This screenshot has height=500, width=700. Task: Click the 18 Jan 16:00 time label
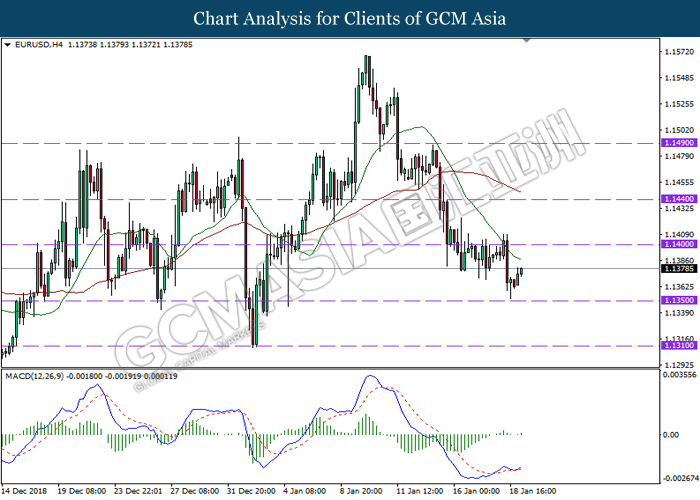533,492
